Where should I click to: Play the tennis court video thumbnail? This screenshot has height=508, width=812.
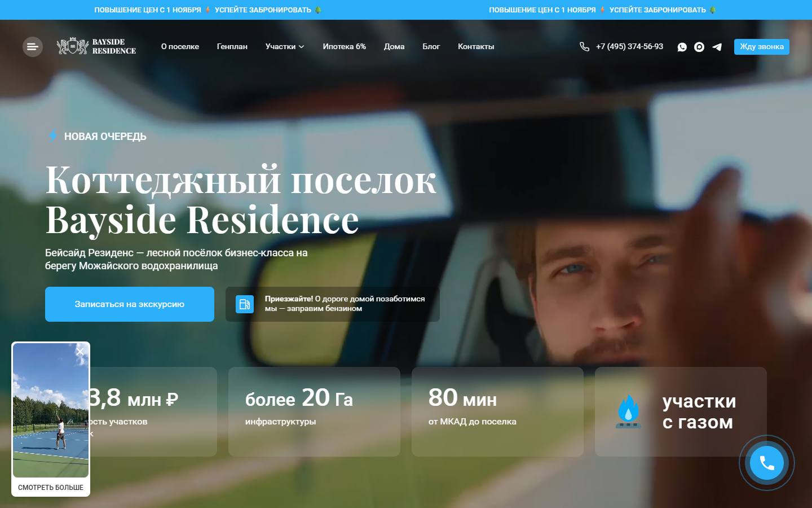[51, 410]
